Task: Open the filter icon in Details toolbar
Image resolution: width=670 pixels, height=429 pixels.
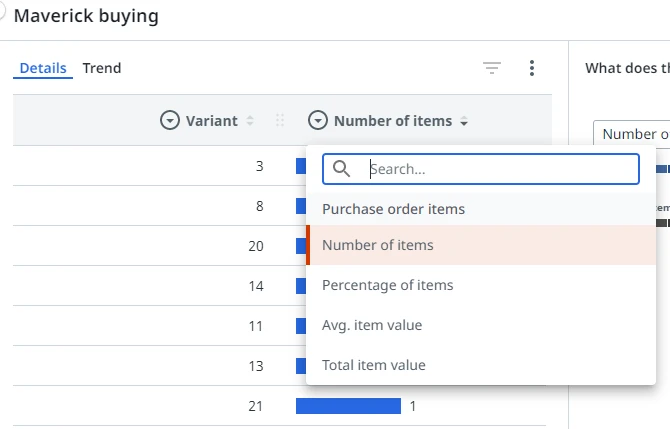Action: [x=492, y=68]
